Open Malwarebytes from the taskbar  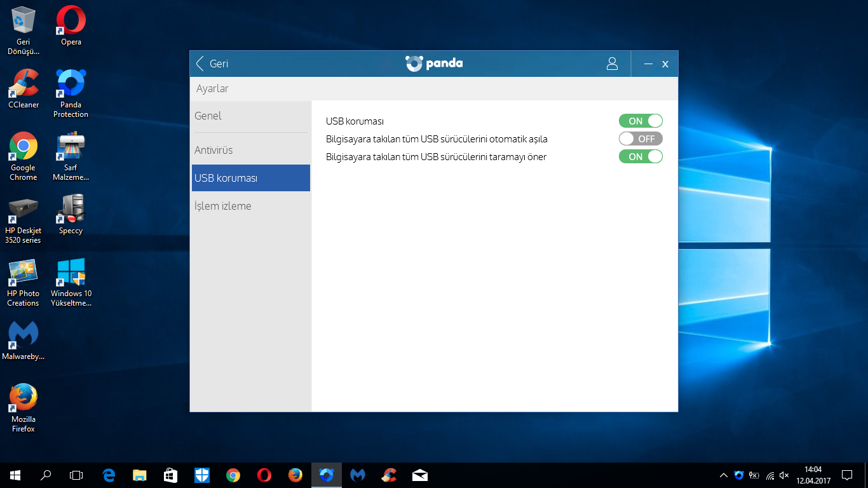pyautogui.click(x=358, y=475)
